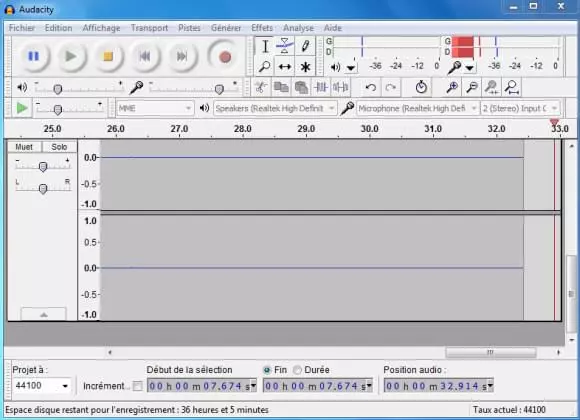Screen dimensions: 580x420
Task: Select the Fin radio button
Action: [x=267, y=370]
